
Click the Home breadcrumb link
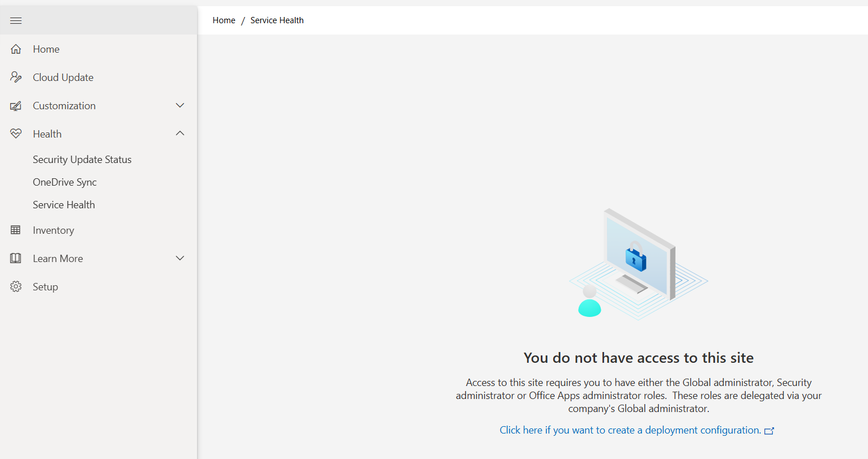[224, 20]
